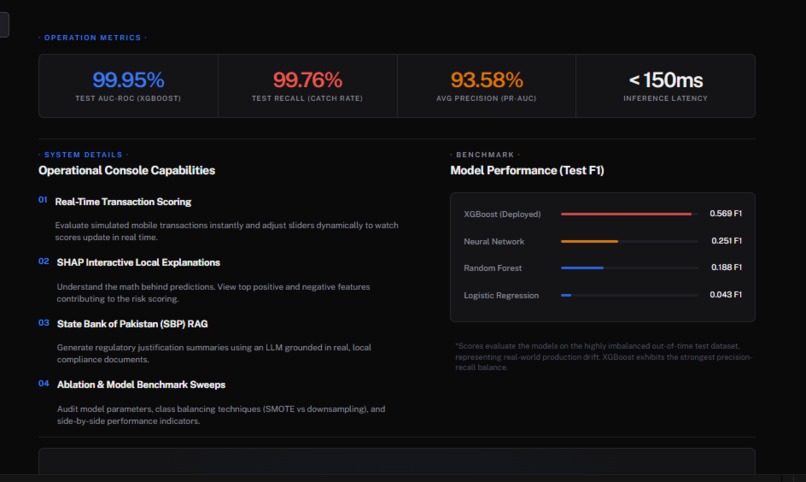Click the <150ms latency value
The width and height of the screenshot is (806, 482).
pyautogui.click(x=666, y=80)
